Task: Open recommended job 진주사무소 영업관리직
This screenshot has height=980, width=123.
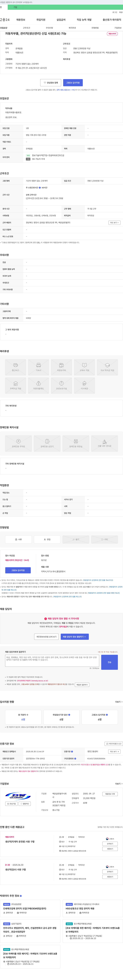Action: pyautogui.click(x=30, y=930)
